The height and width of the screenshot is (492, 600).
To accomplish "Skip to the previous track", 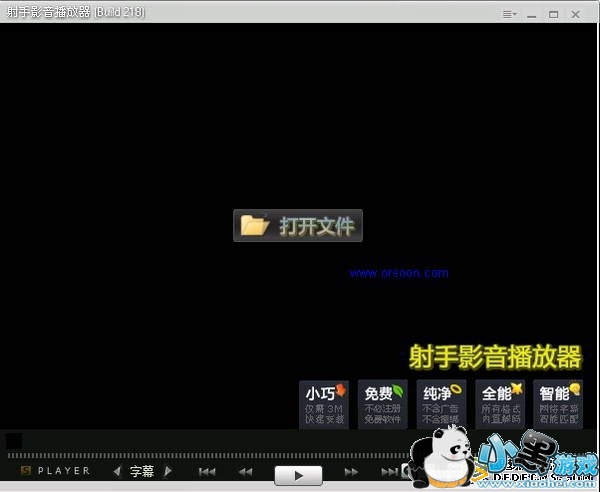I will pos(207,472).
